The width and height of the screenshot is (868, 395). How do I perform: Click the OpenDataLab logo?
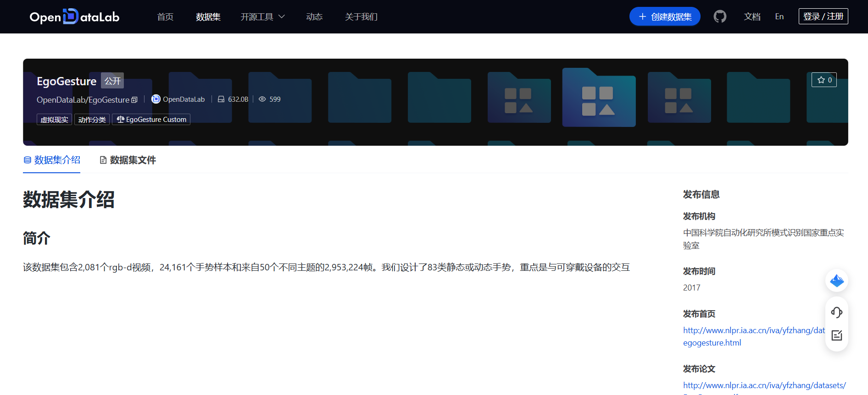[x=74, y=16]
